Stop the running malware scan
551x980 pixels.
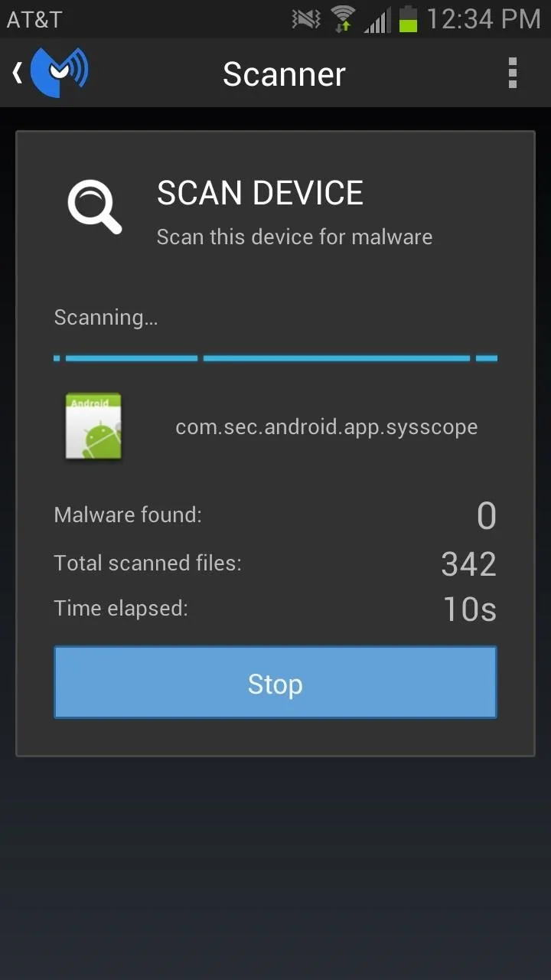275,682
